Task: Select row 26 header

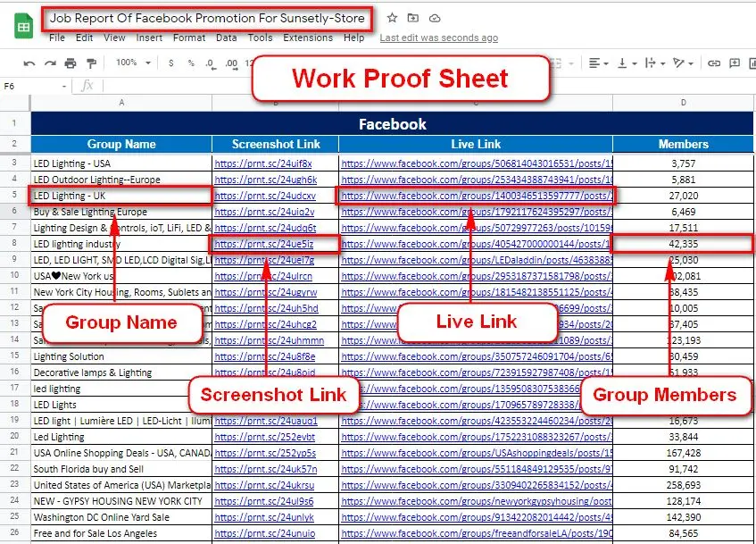Action: pos(14,533)
